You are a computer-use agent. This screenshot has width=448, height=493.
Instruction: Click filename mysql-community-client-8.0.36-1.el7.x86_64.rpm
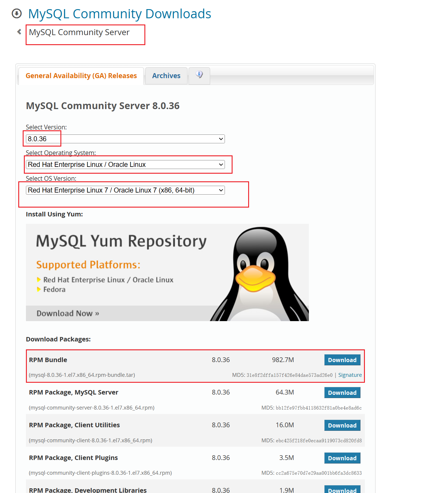click(90, 441)
